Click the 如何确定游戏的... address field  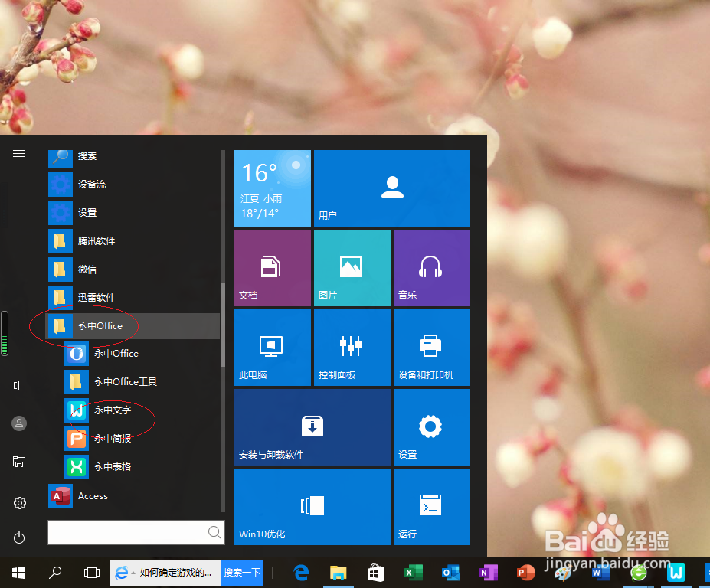(x=175, y=573)
